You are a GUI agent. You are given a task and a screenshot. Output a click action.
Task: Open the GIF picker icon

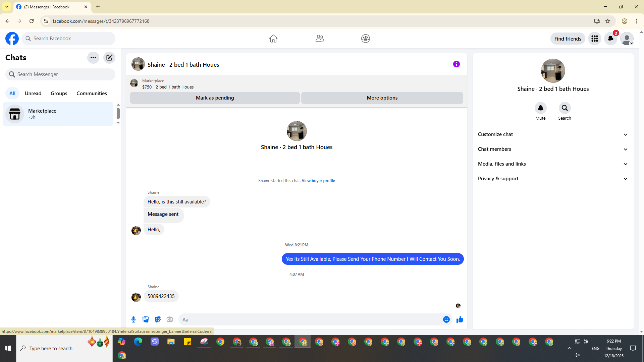[x=170, y=319]
